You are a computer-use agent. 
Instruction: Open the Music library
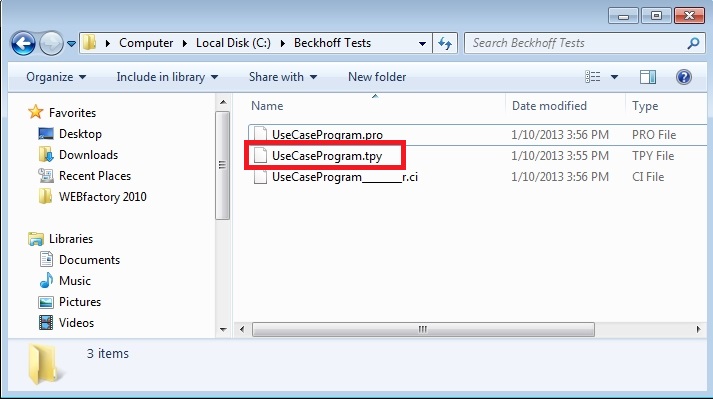coord(75,280)
